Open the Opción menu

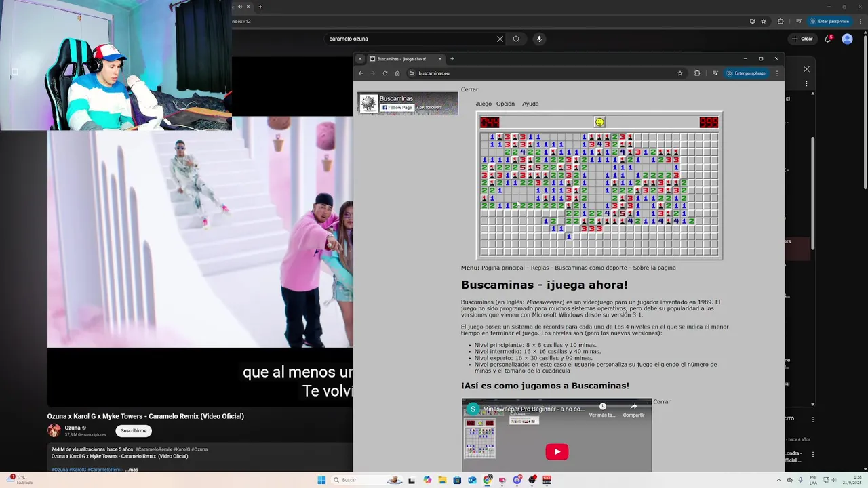click(x=505, y=104)
